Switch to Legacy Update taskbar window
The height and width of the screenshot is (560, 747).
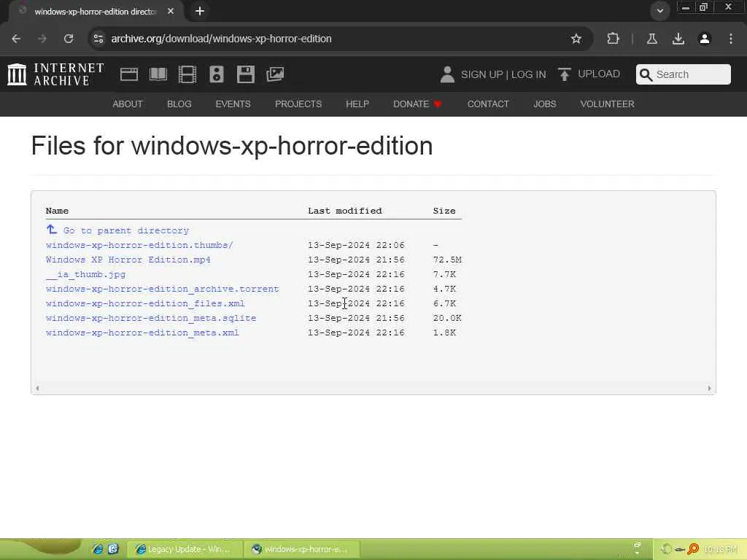click(185, 549)
